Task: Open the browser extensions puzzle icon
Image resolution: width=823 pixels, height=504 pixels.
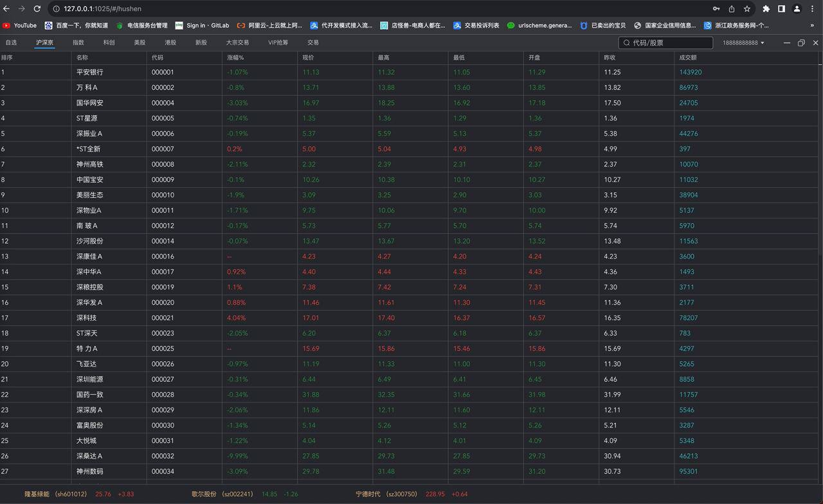Action: (766, 9)
